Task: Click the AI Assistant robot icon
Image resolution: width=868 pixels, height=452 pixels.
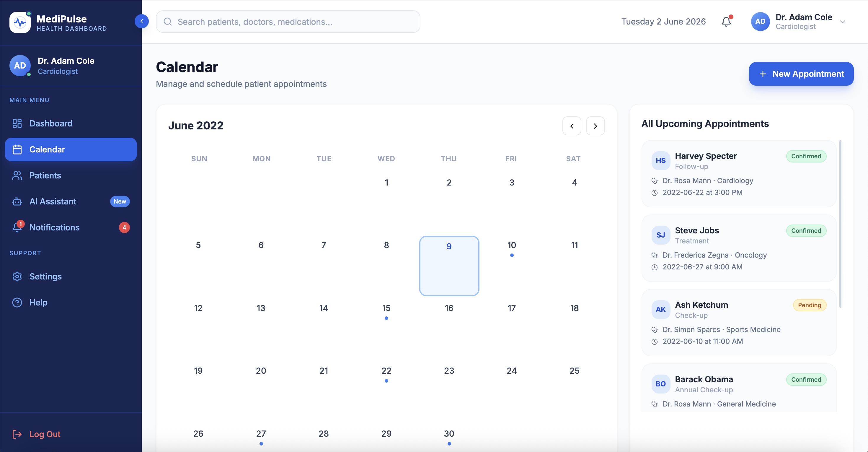Action: tap(17, 201)
